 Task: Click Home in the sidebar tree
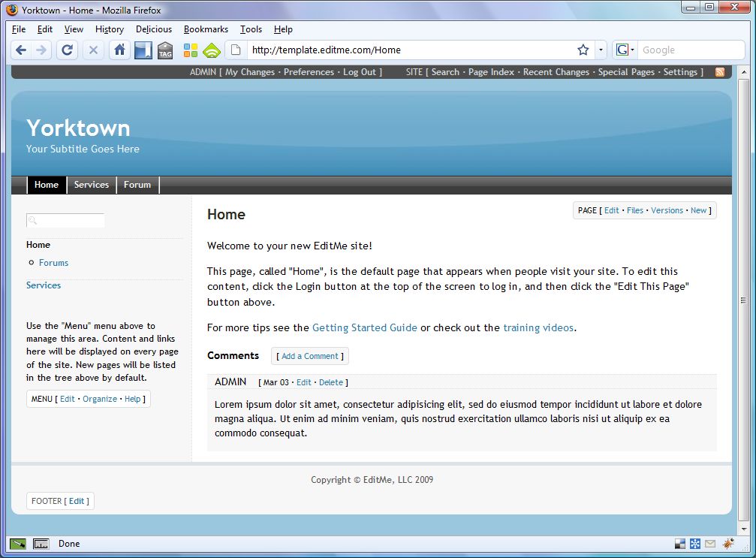tap(38, 245)
